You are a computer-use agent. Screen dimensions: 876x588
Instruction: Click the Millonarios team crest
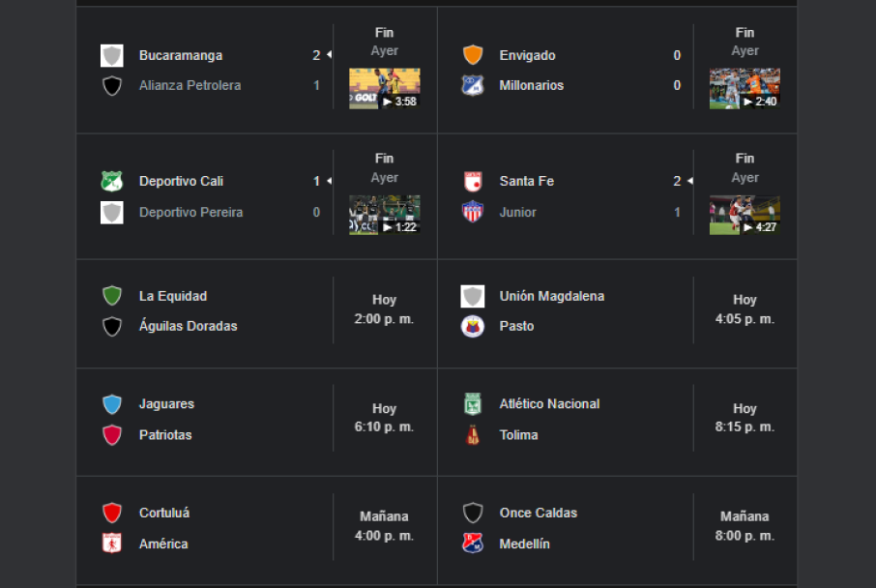[472, 85]
